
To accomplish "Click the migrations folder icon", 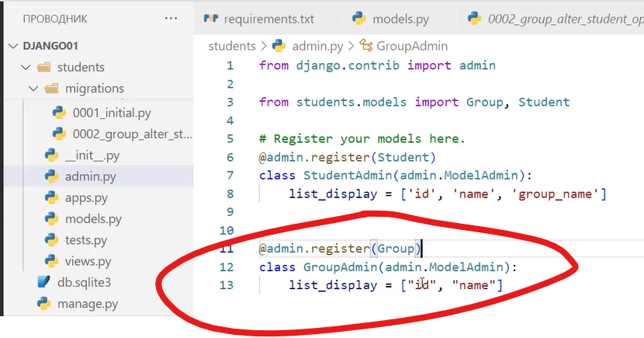I will 52,89.
